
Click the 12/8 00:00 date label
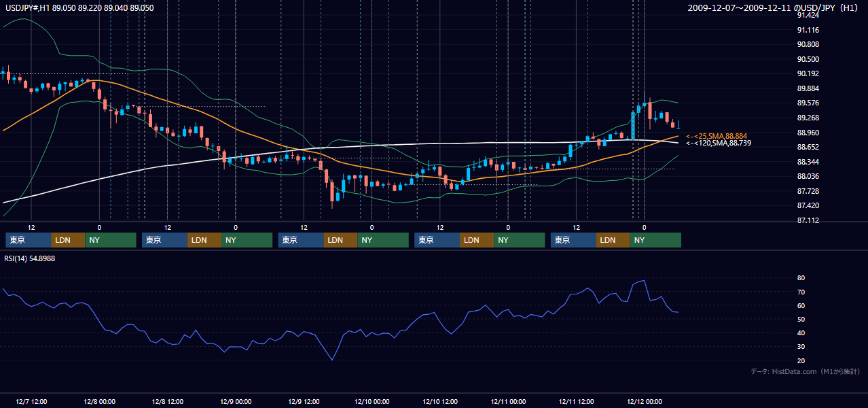99,401
